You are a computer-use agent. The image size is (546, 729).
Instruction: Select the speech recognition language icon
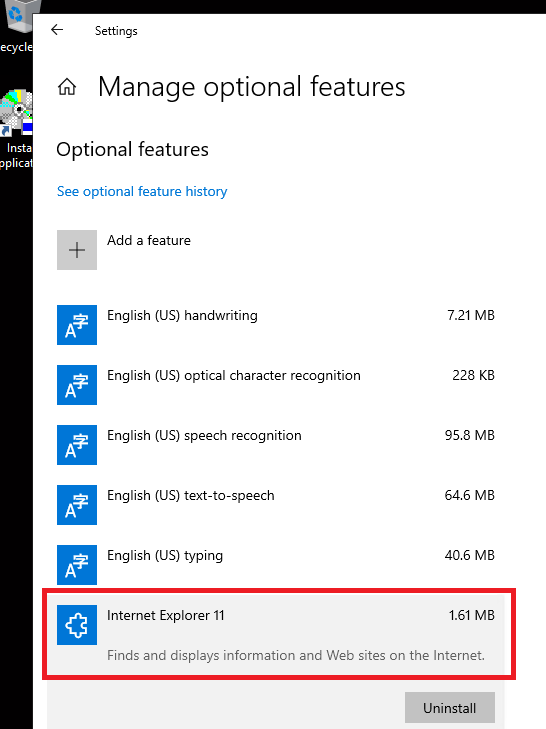(x=77, y=445)
